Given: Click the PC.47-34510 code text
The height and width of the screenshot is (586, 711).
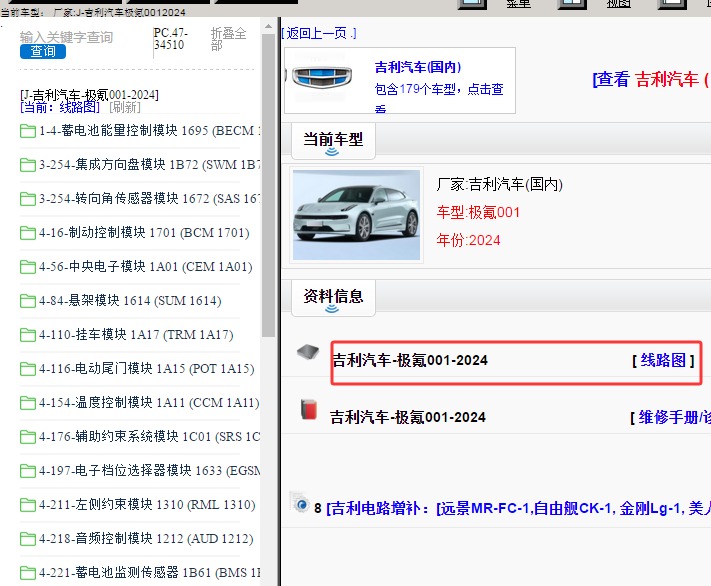Looking at the screenshot, I should click(170, 39).
